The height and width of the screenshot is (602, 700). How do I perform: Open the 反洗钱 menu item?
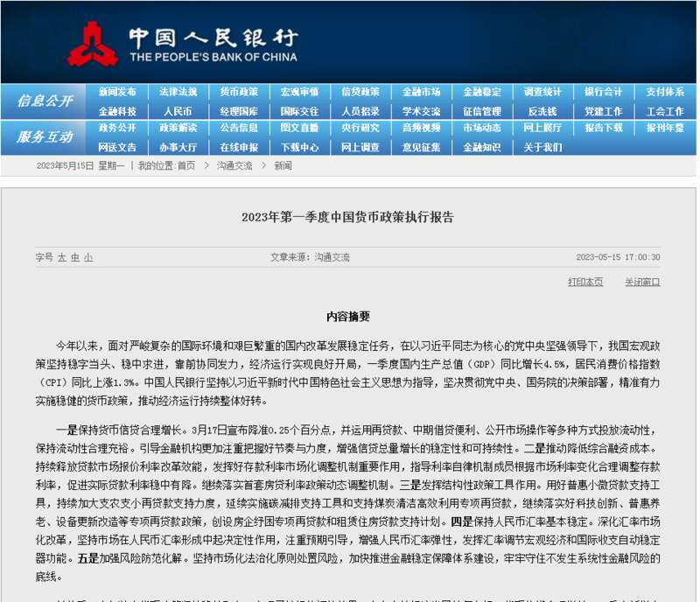coord(542,111)
